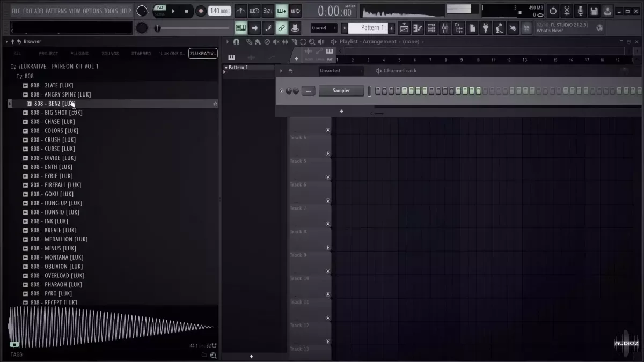Open the PATTERNS menu

coord(56,11)
